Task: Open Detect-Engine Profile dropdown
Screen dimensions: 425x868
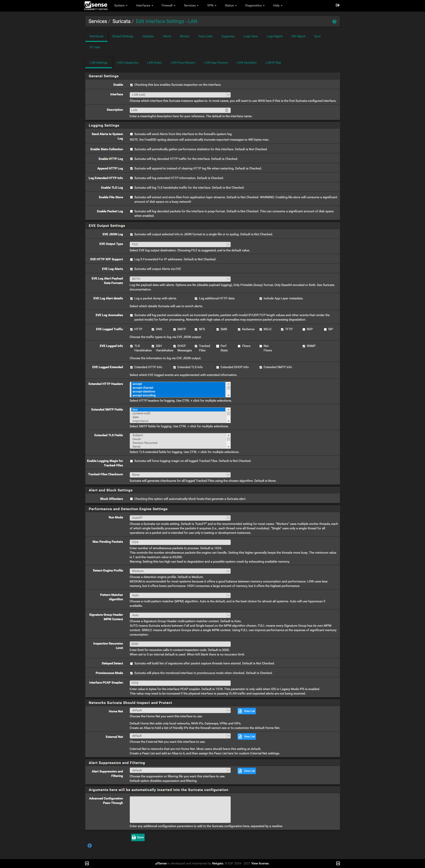Action: click(x=180, y=571)
